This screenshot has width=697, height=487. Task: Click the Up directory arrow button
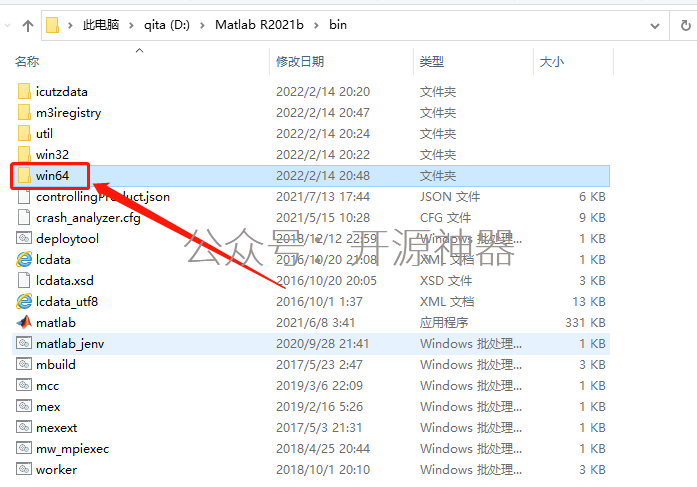tap(26, 24)
